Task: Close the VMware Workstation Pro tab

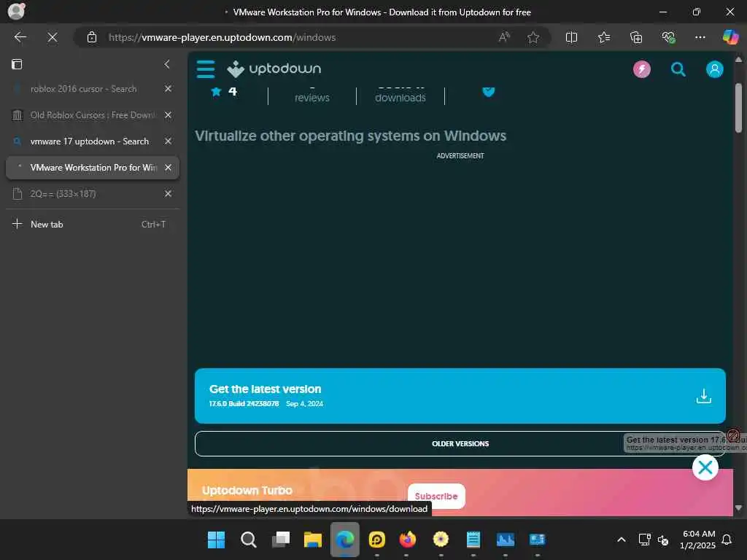Action: (168, 167)
